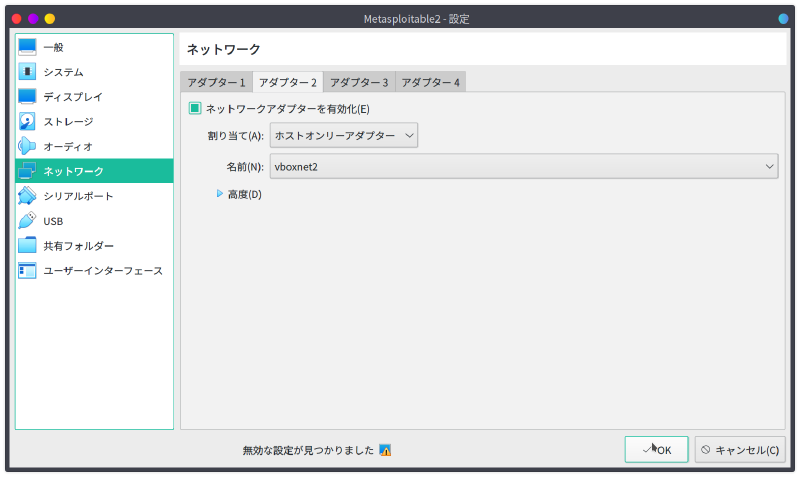
Task: Click the ストレージ disk icon
Action: [27, 122]
